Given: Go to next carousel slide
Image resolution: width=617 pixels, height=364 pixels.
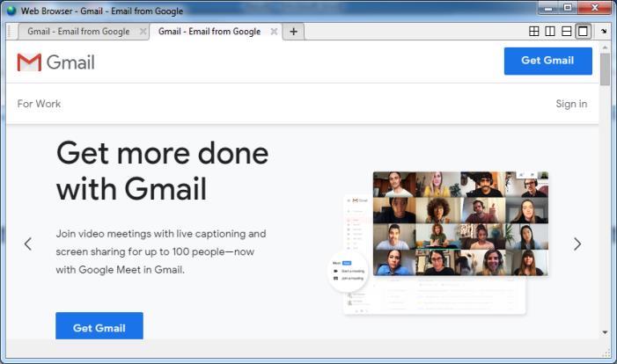Looking at the screenshot, I should (577, 244).
